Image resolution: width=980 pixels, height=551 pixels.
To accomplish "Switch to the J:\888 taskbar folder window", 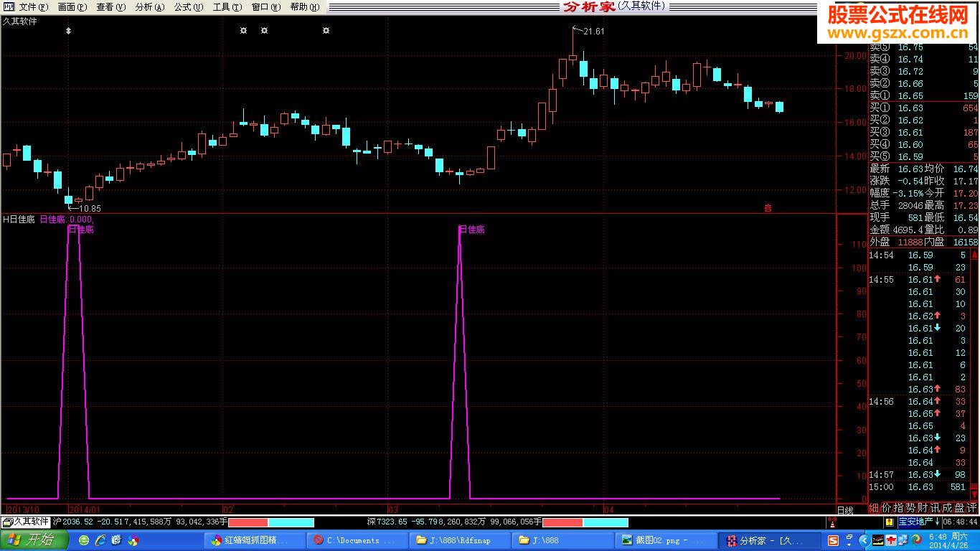I will tap(562, 540).
